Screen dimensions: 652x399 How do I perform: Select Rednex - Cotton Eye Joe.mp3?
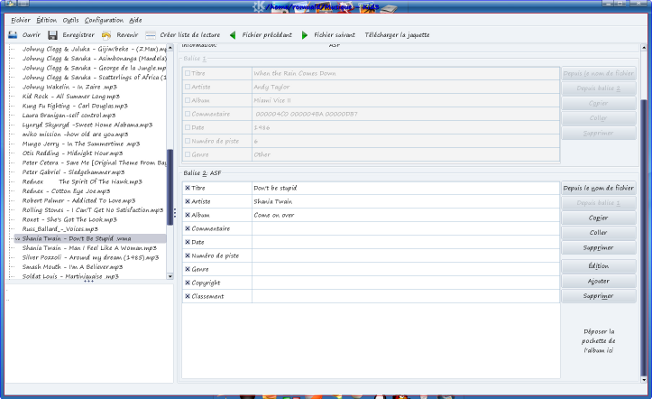click(66, 191)
